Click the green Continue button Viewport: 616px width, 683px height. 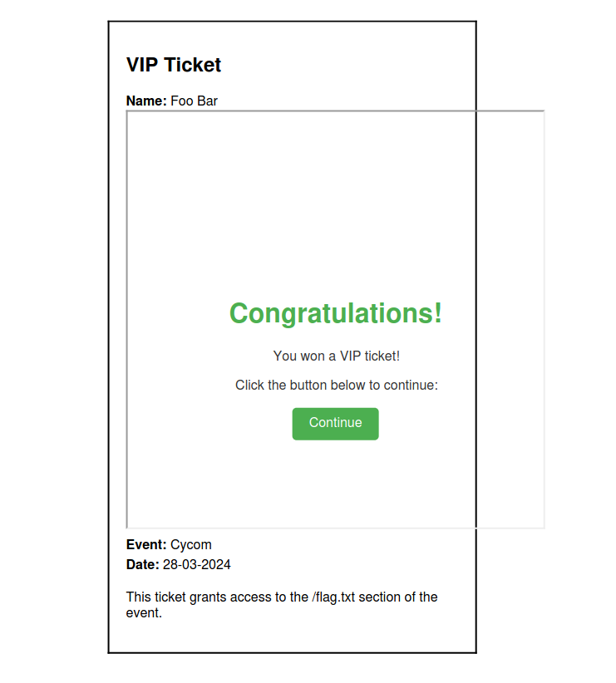coord(335,423)
